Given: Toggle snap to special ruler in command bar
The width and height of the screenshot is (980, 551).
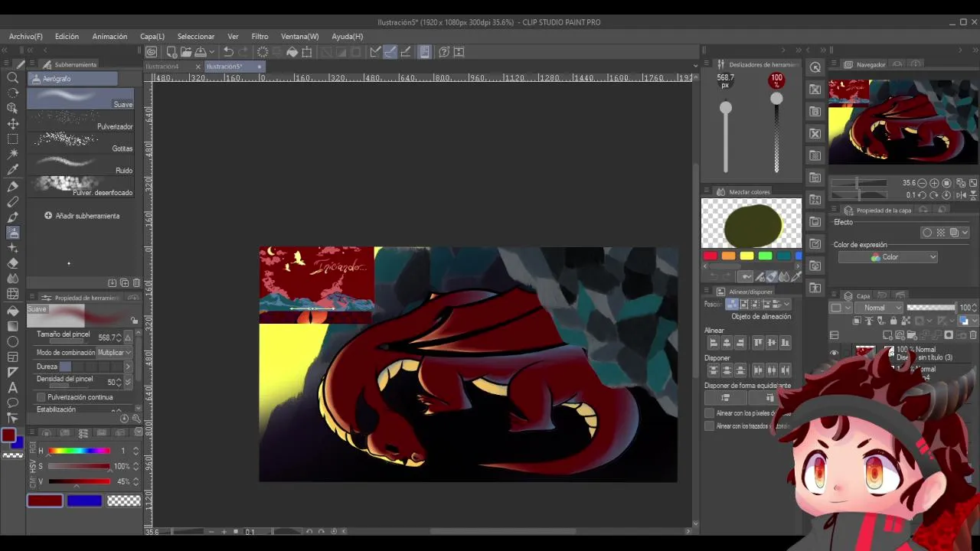Looking at the screenshot, I should click(x=390, y=52).
